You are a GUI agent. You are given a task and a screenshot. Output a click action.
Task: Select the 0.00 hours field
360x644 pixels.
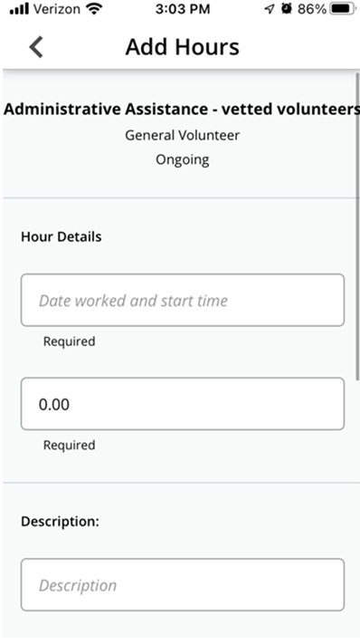pos(183,404)
